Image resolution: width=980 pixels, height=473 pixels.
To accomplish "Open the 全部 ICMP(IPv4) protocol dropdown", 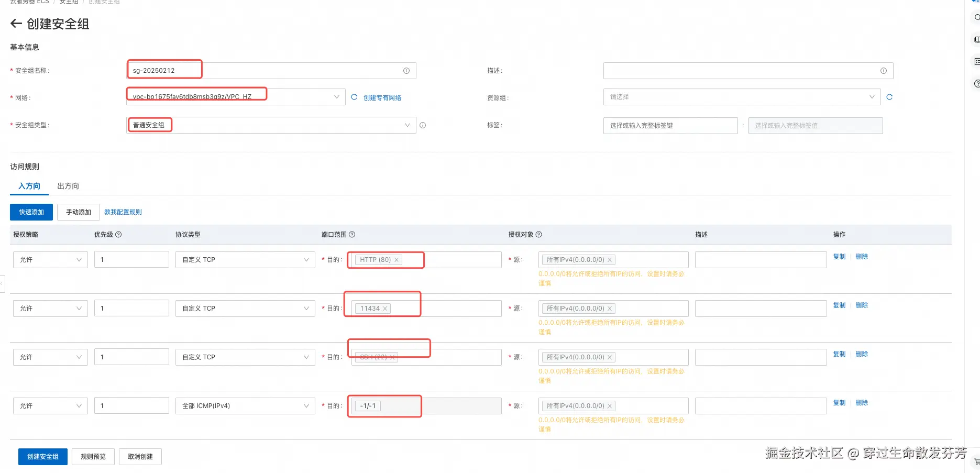I will (245, 406).
